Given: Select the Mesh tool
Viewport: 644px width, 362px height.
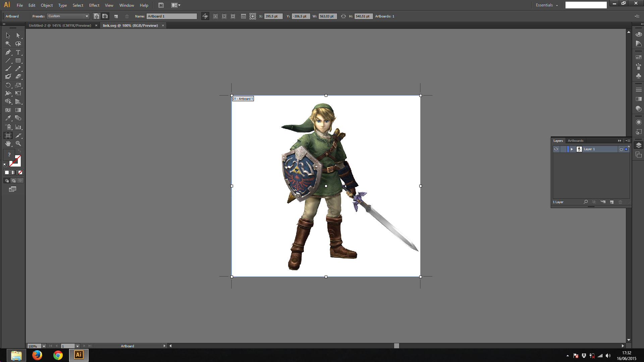Looking at the screenshot, I should point(8,110).
